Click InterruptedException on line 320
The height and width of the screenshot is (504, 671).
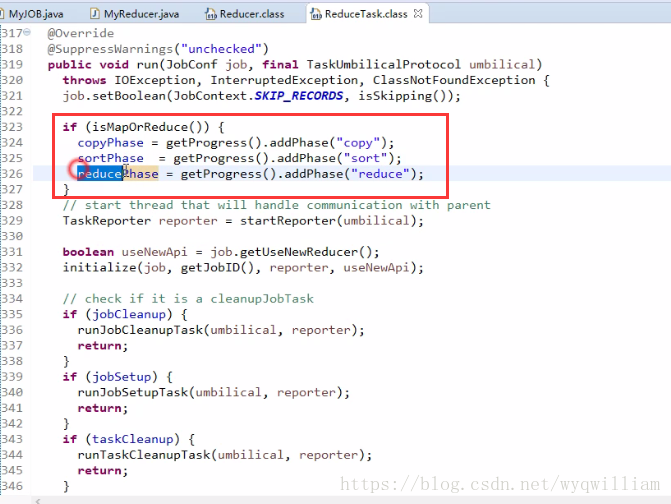[284, 80]
